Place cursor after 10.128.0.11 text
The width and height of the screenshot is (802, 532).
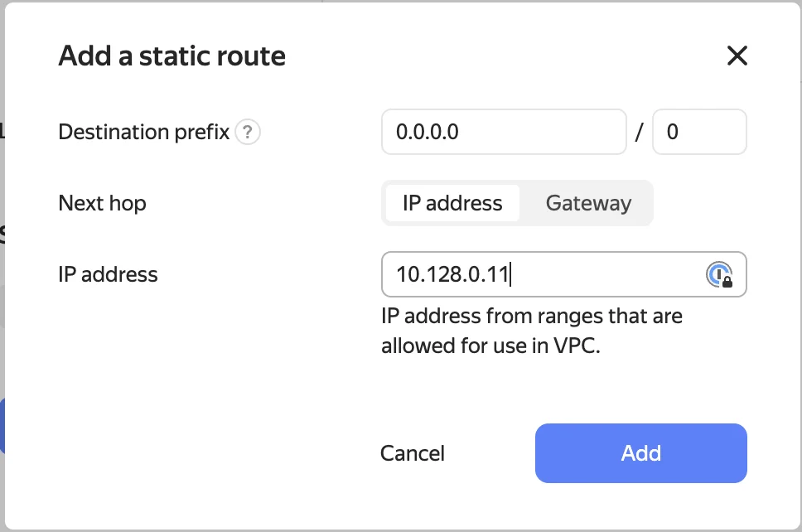click(x=510, y=274)
